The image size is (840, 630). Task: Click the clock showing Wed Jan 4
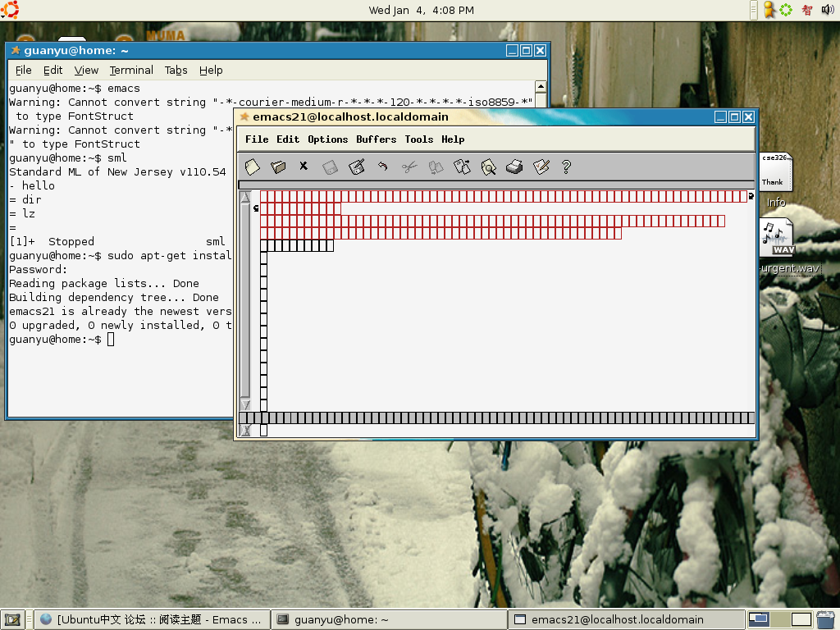point(421,10)
